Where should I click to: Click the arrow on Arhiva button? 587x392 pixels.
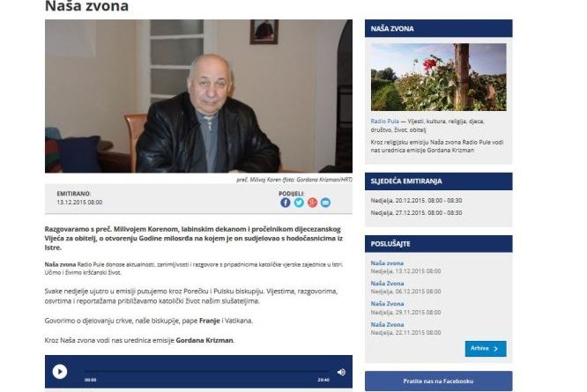click(x=496, y=349)
